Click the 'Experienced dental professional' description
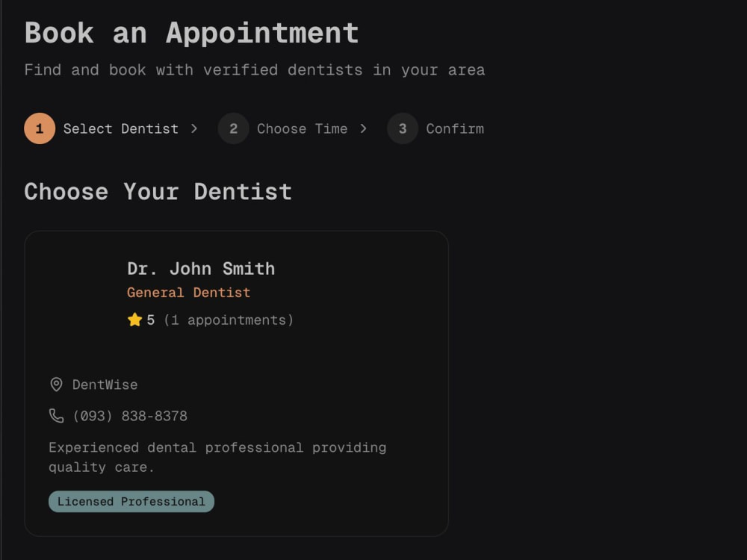This screenshot has height=560, width=747. (x=217, y=457)
